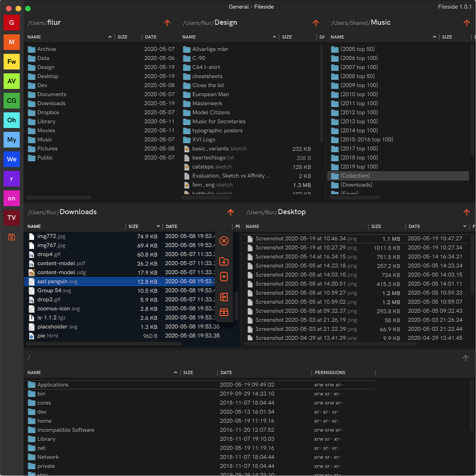Click /Users/filur/ path in Desktop pane
The image size is (476, 476).
(262, 212)
